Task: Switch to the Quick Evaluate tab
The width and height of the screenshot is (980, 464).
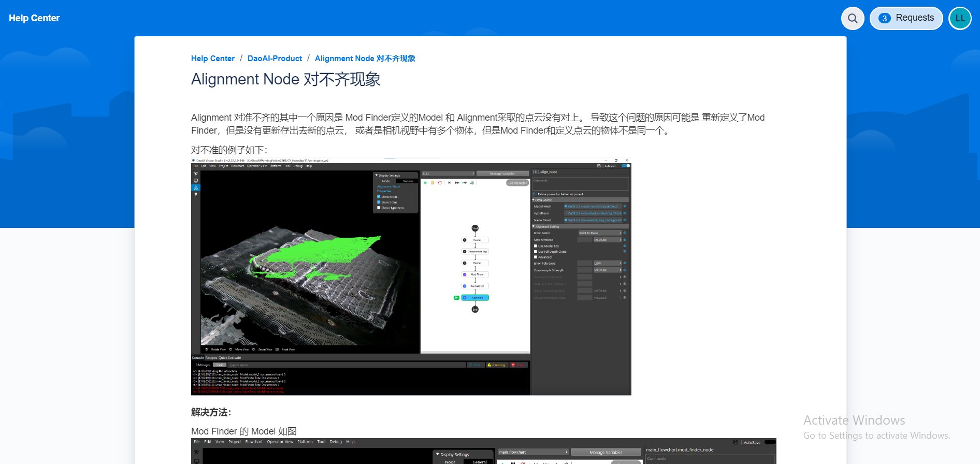Action: coord(229,358)
